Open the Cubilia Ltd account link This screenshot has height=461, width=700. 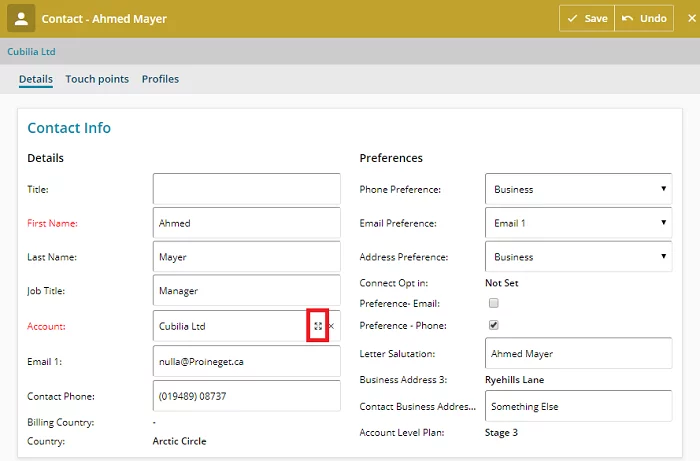point(31,51)
